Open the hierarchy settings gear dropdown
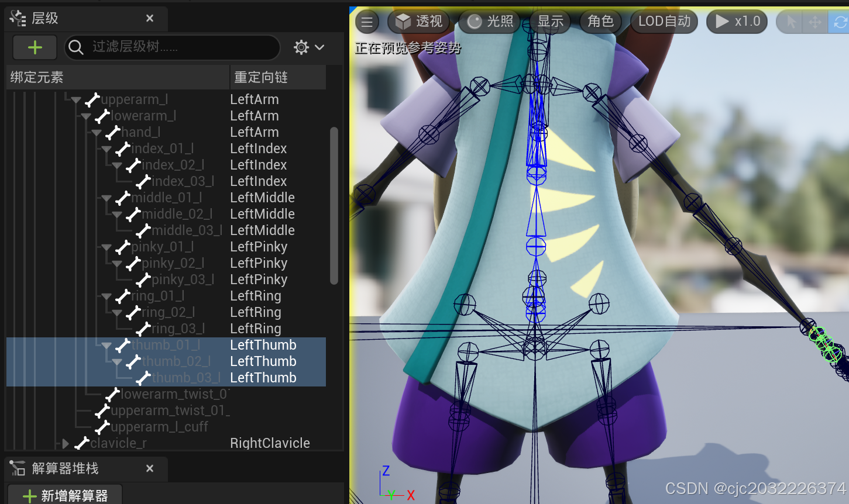Screen dimensions: 849x504 pyautogui.click(x=309, y=47)
